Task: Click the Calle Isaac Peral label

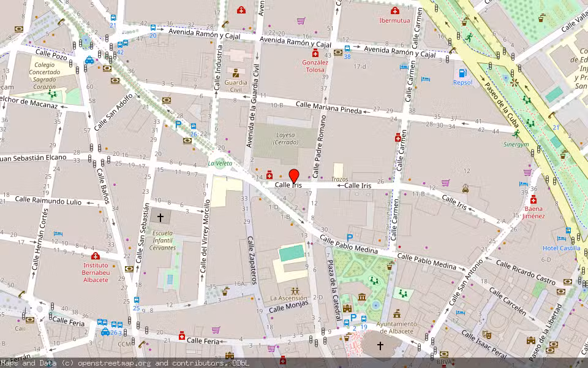Action: pos(483,345)
